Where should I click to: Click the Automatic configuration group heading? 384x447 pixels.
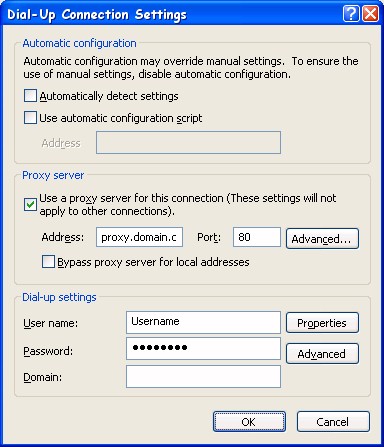(79, 43)
